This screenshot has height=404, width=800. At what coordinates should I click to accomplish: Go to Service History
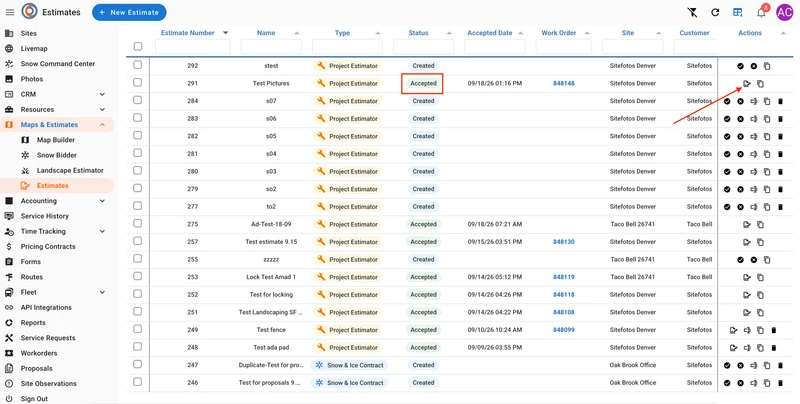(x=44, y=216)
